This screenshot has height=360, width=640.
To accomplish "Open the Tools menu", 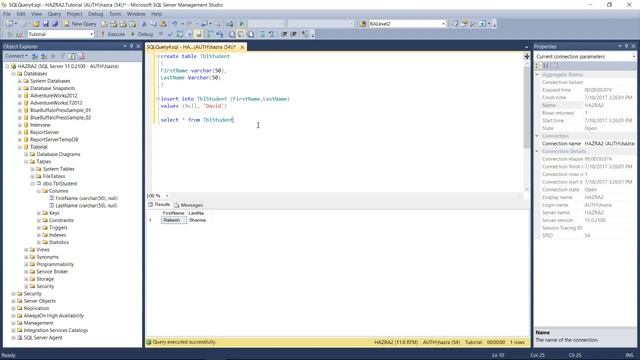I will point(115,14).
